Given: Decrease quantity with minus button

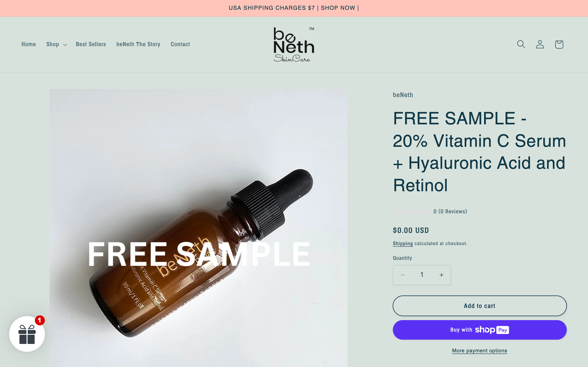Looking at the screenshot, I should pos(403,275).
